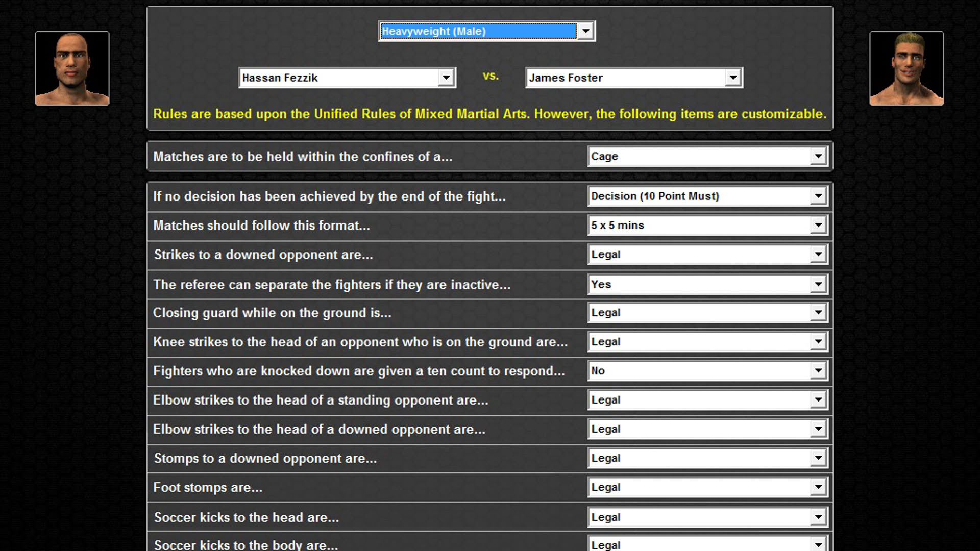Open the ten count No dropdown
This screenshot has width=980, height=551.
coord(707,370)
